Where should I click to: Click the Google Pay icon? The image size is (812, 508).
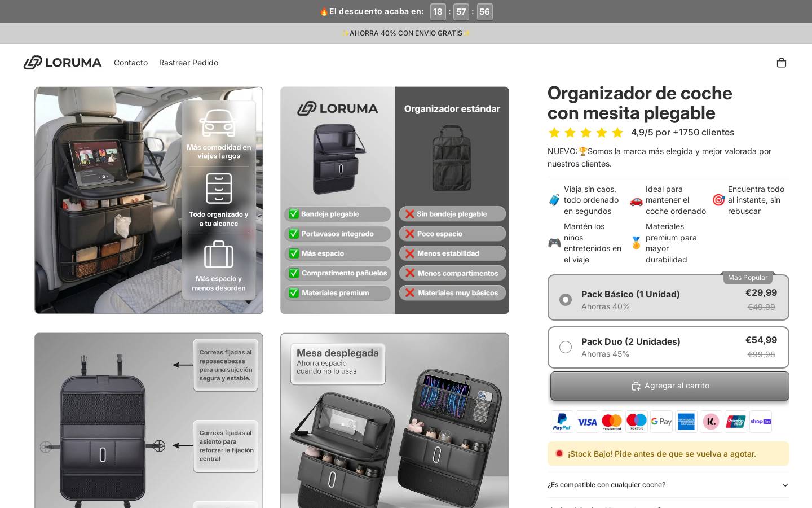tap(661, 422)
